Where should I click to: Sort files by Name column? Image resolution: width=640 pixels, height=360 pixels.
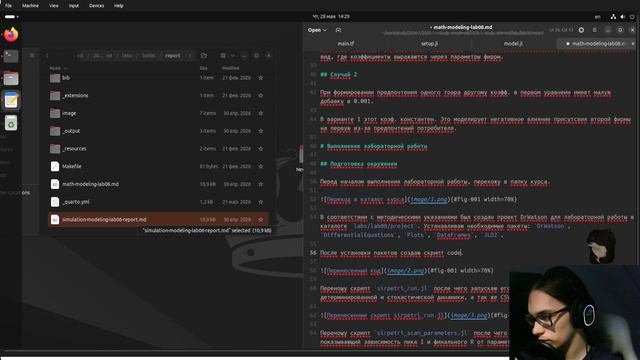point(55,68)
